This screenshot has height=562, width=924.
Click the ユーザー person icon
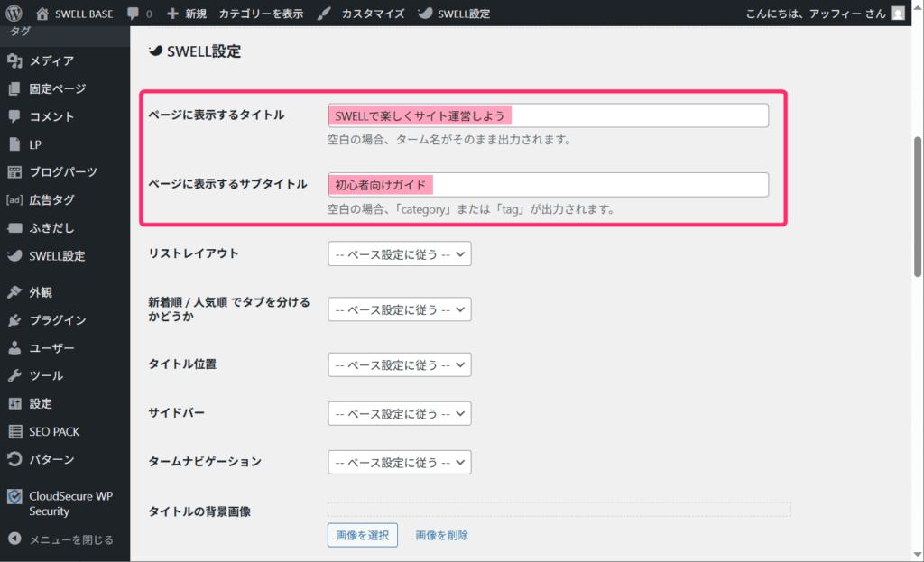(x=14, y=347)
